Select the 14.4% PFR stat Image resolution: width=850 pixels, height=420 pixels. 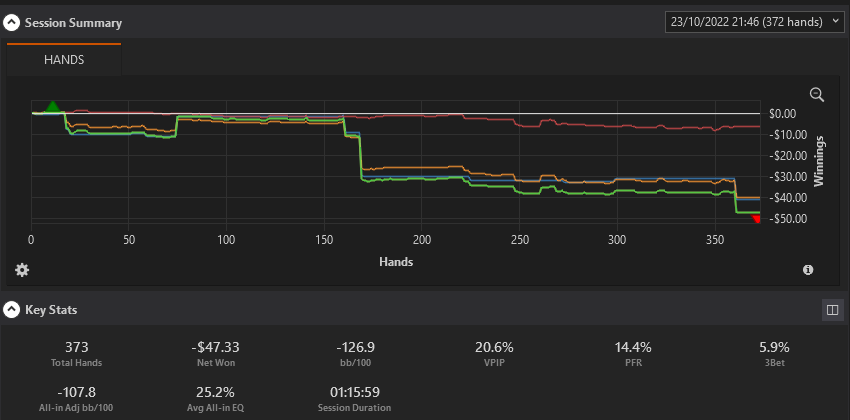coord(633,354)
